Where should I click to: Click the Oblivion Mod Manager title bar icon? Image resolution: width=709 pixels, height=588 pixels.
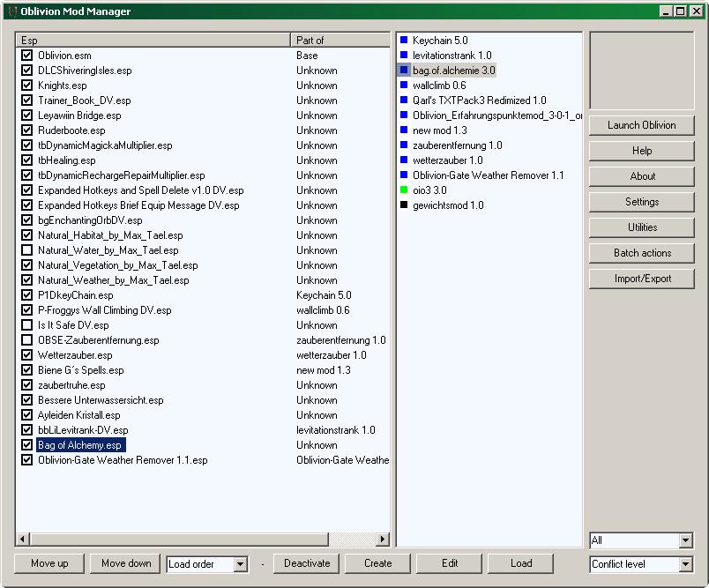[x=11, y=11]
